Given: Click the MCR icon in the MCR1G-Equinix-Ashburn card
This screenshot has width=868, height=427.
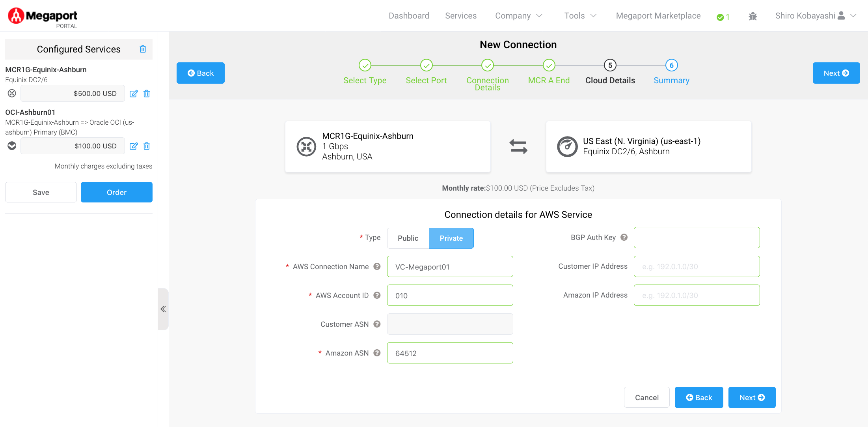Looking at the screenshot, I should pos(306,146).
